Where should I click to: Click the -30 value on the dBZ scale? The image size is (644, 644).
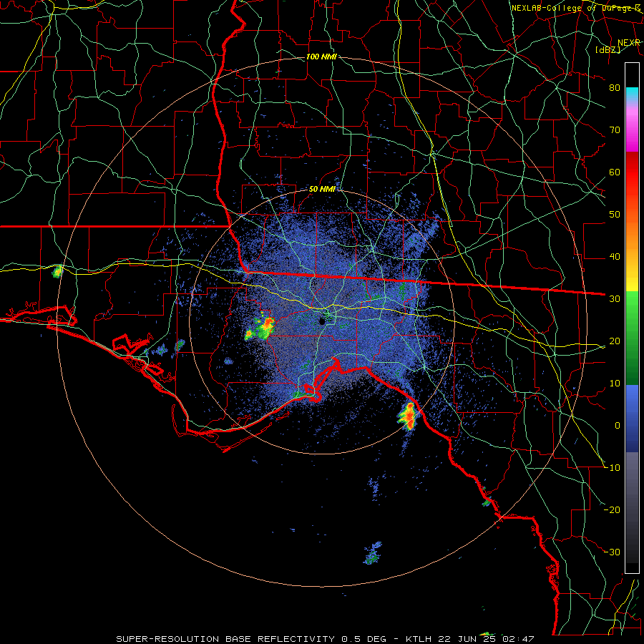pyautogui.click(x=613, y=552)
